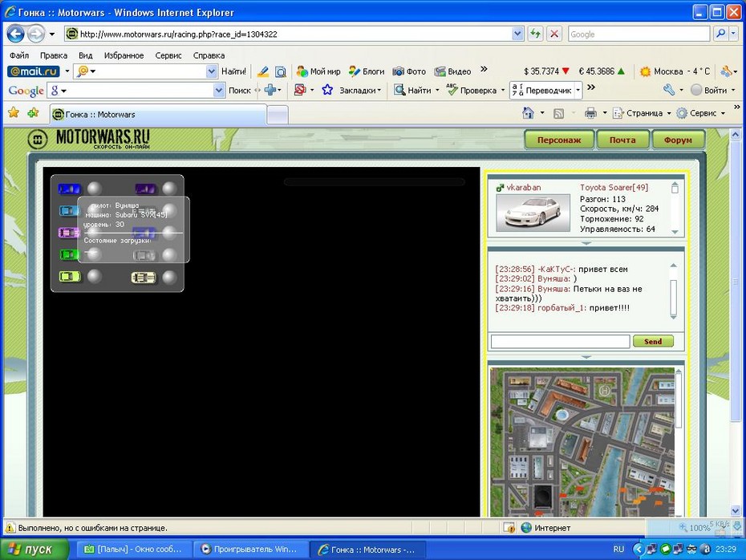Screen dimensions: 746x560
Task: Click the Home page house icon
Action: tap(528, 113)
